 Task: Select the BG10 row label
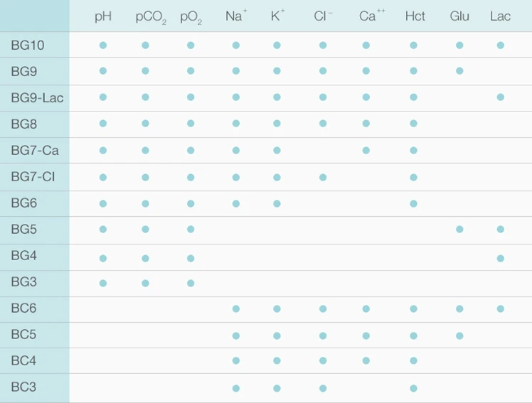[28, 45]
